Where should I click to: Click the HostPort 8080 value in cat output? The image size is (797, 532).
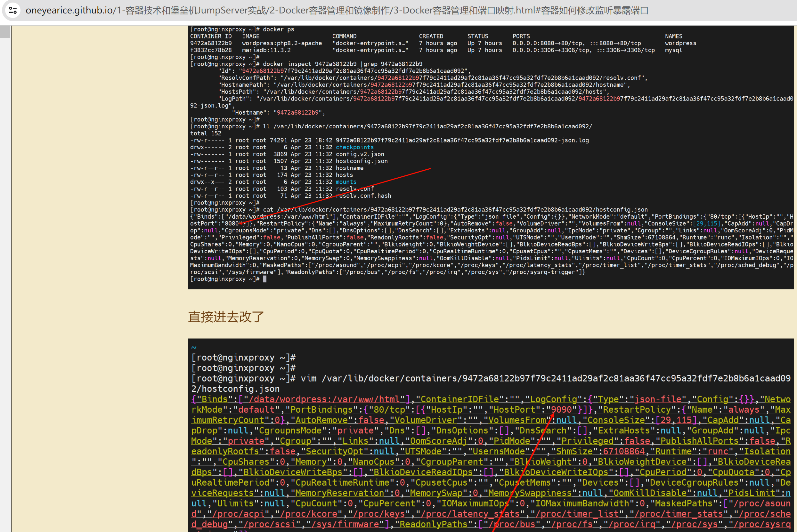[232, 224]
